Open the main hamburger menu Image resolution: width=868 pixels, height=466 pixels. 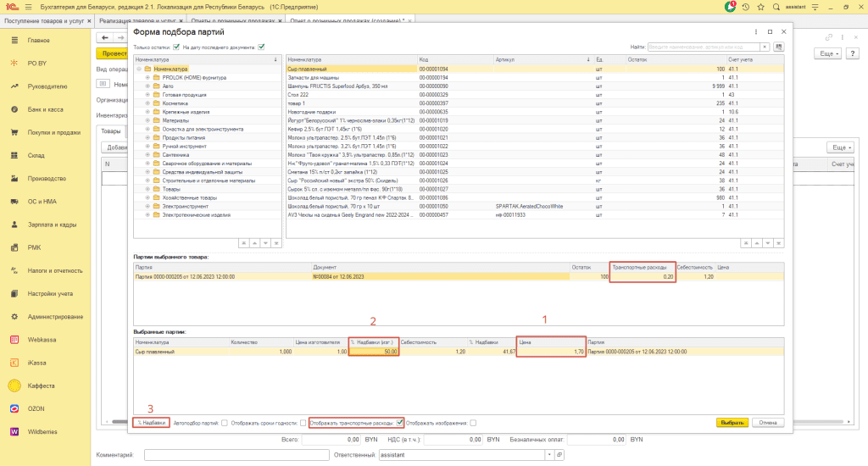click(x=28, y=7)
